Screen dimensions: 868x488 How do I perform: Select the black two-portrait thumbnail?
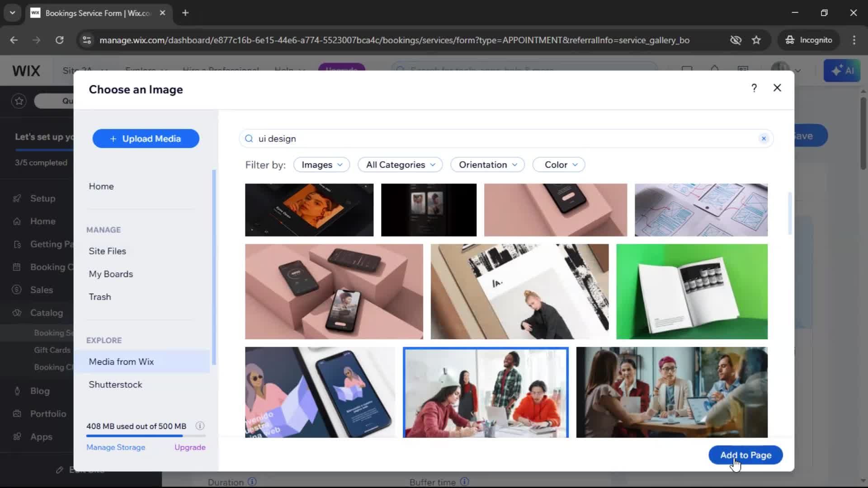point(429,210)
